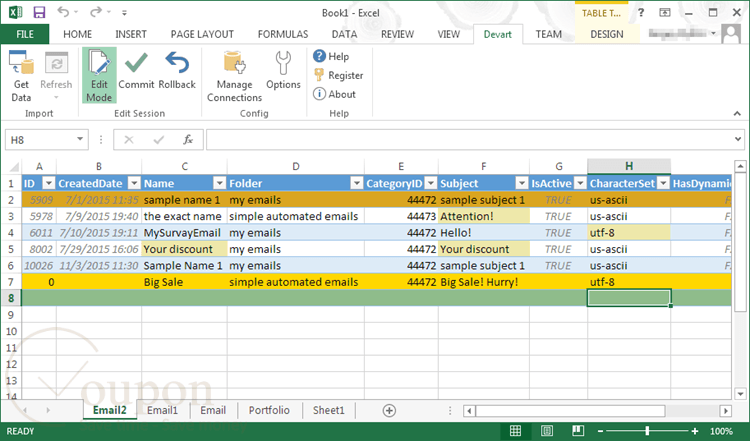Screen dimensions: 750x441
Task: Collapse the ribbon with the chevron
Action: point(737,113)
